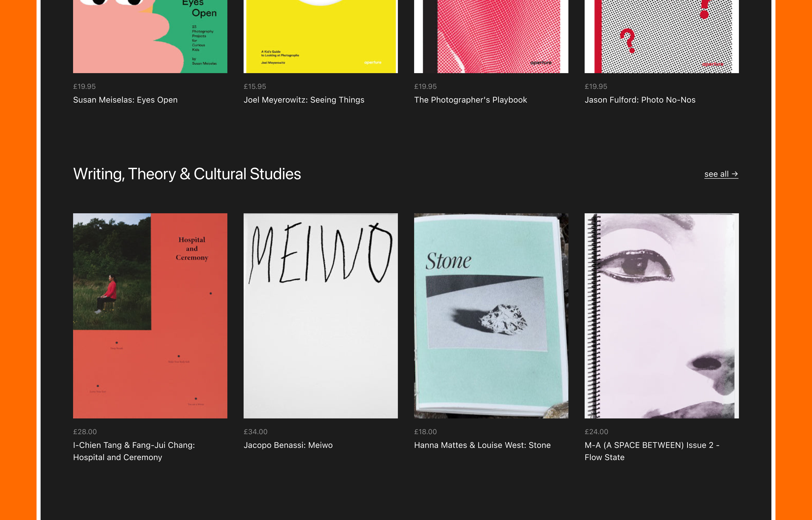Click title 'The Photographer's Playbook'
Viewport: 812px width, 520px height.
point(470,100)
